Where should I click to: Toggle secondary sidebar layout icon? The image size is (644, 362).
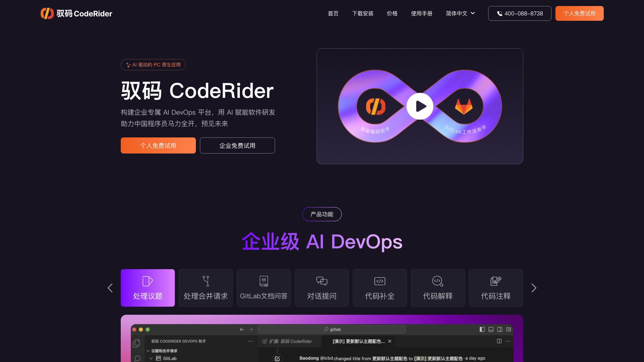pos(500,329)
